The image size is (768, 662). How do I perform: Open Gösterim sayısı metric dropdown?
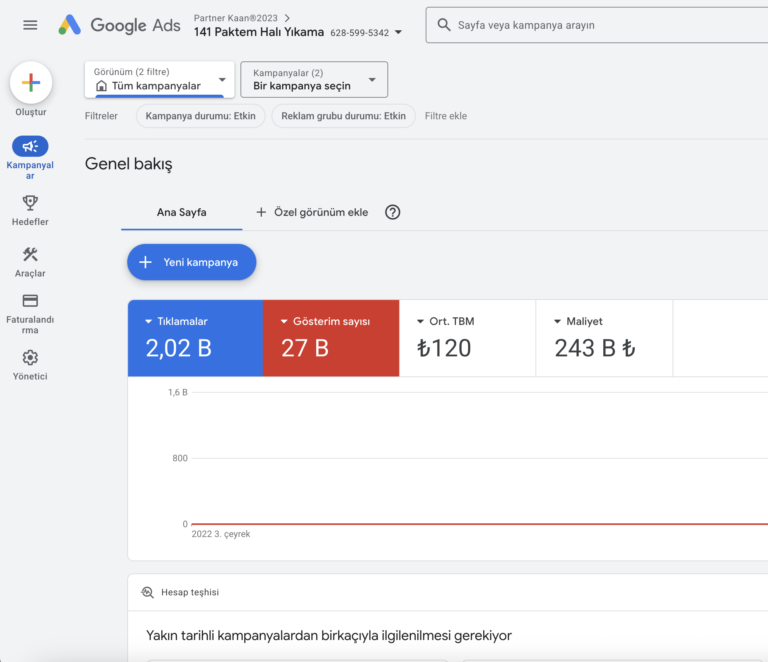tap(284, 322)
